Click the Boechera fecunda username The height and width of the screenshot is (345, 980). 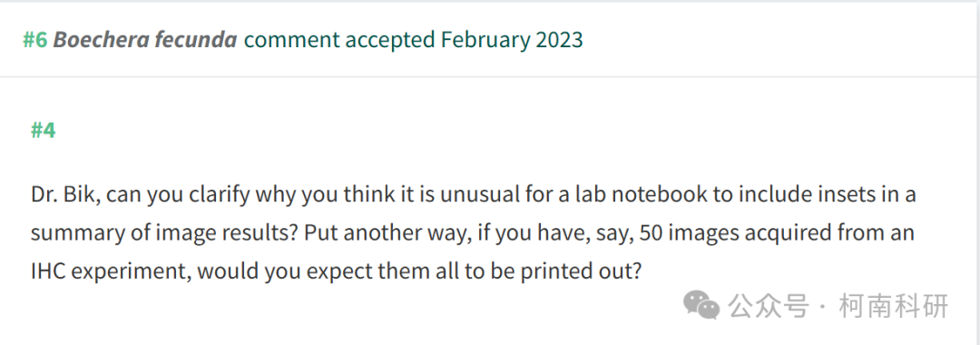(145, 40)
